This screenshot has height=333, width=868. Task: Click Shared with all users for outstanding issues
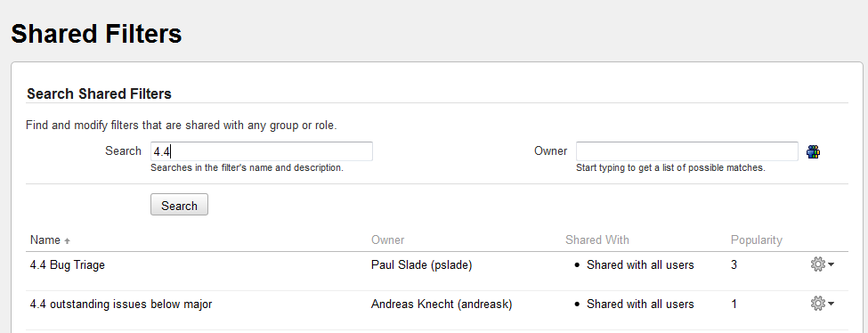coord(640,304)
